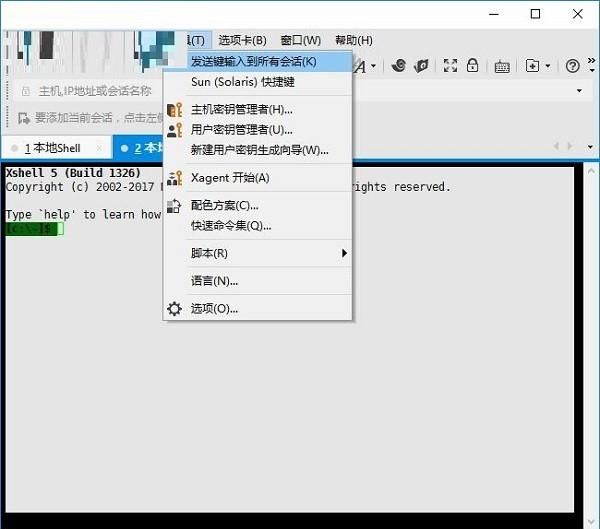Viewport: 600px width, 529px height.
Task: Close the 1 本地Shell tab
Action: pyautogui.click(x=99, y=148)
